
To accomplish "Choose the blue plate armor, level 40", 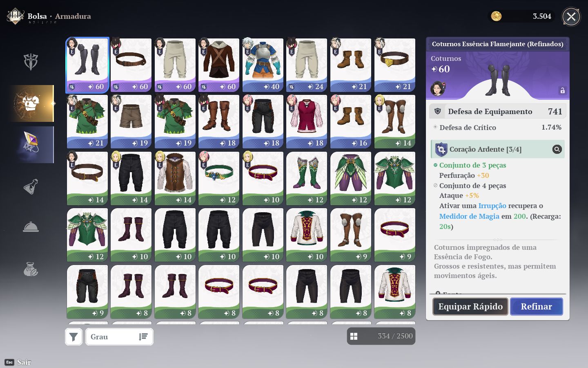I will click(263, 65).
